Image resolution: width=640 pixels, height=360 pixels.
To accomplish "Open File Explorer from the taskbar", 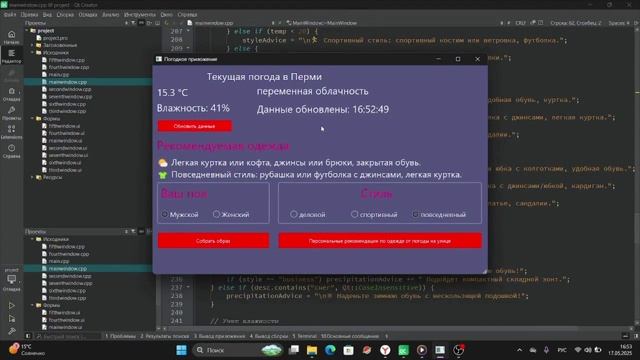I will [x=312, y=350].
